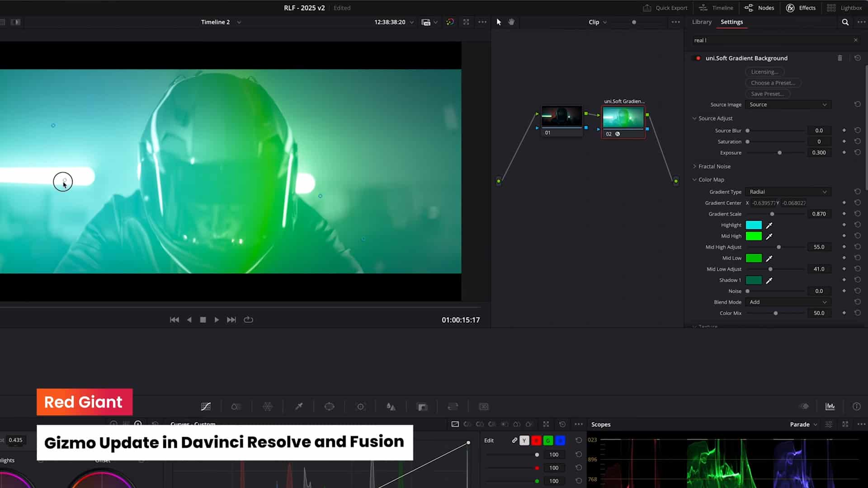Toggle the uni.Soft Gradient Background enable dot

[698, 58]
